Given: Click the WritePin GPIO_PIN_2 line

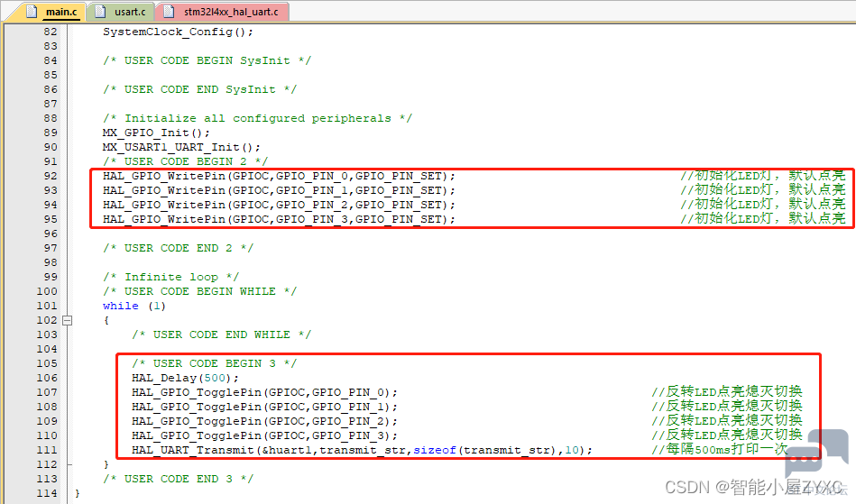Looking at the screenshot, I should [x=279, y=205].
